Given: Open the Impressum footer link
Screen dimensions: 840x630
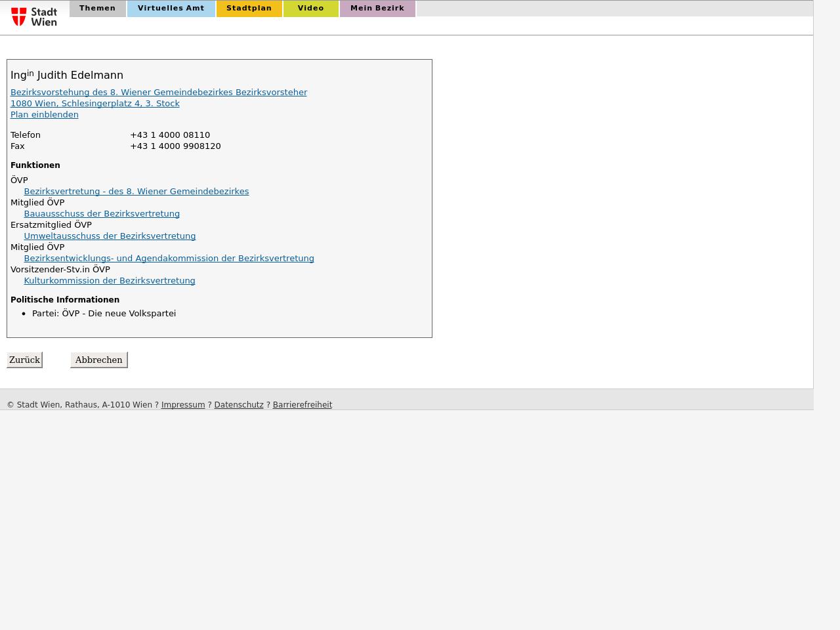Looking at the screenshot, I should coord(182,405).
